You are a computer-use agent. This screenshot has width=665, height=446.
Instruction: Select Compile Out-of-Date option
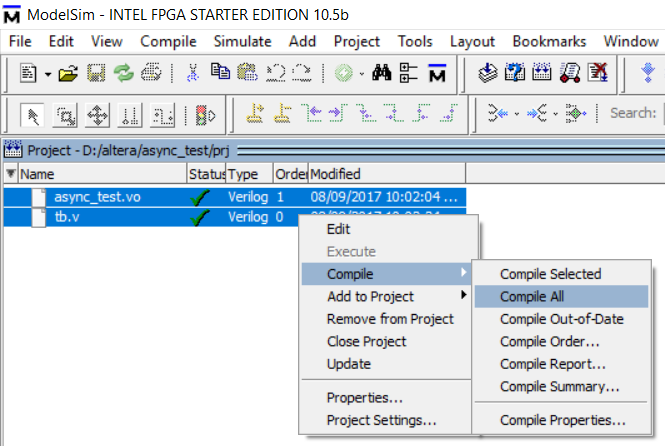point(561,319)
